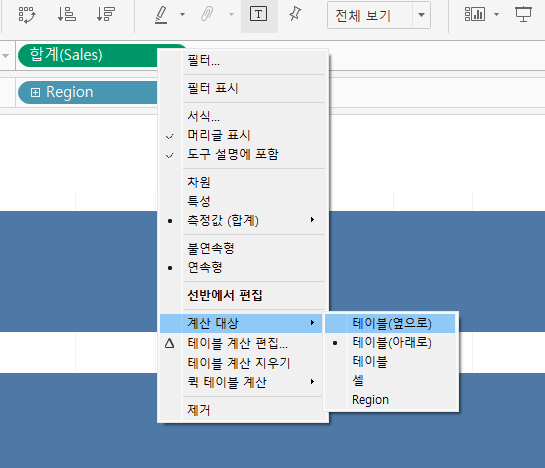Choose 테이블(아래로) in submenu
Viewport: 545px width, 468px height.
(x=390, y=342)
